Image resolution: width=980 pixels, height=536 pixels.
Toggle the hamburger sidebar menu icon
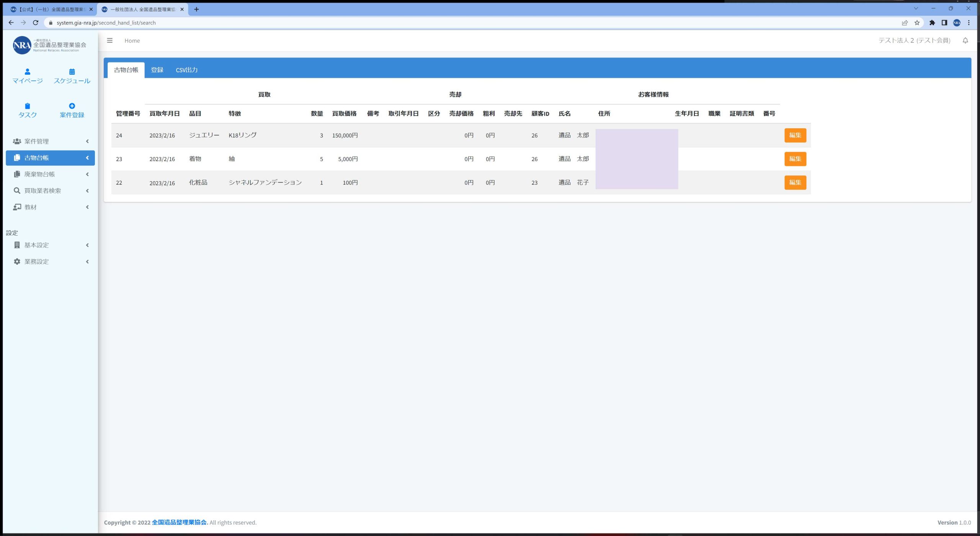(110, 41)
